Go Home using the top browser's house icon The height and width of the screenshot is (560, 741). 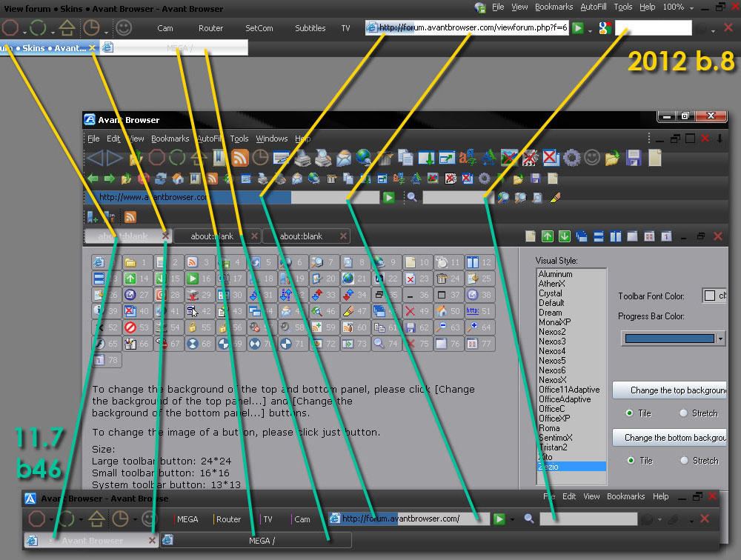pos(67,28)
